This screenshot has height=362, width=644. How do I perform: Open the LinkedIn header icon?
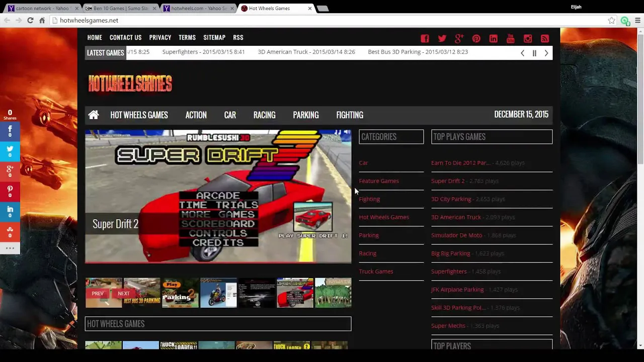click(493, 39)
